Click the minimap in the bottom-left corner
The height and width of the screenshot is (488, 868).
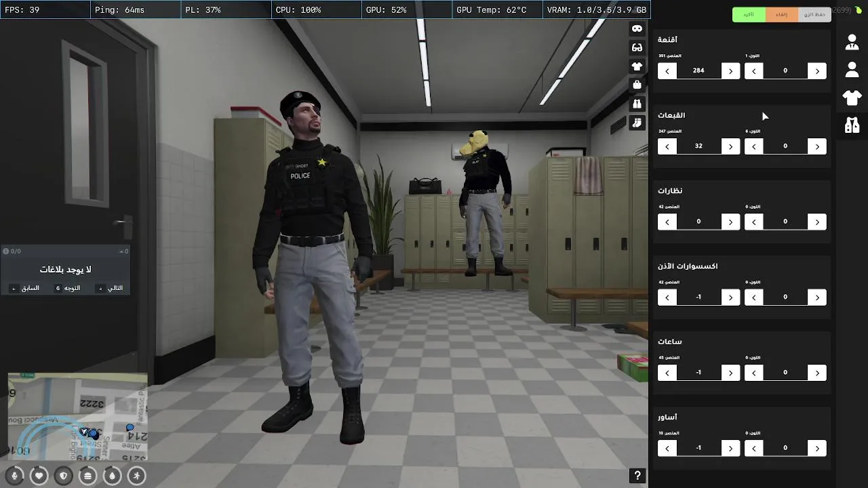pyautogui.click(x=77, y=418)
